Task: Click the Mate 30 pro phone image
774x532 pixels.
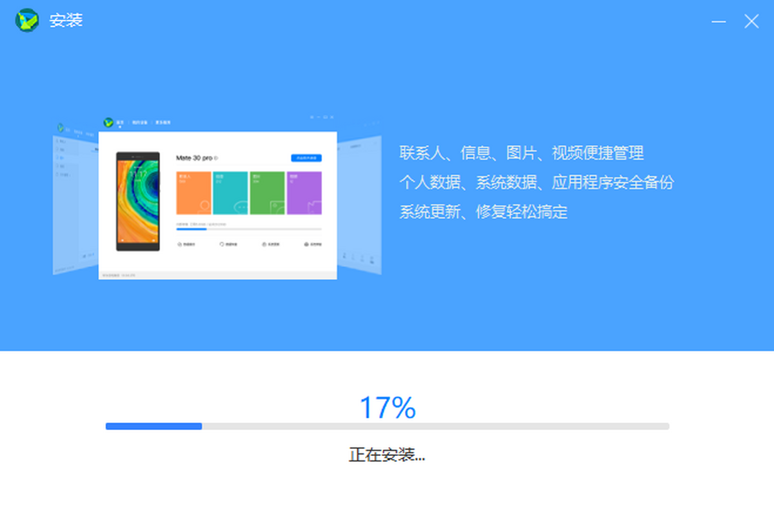Action: point(137,201)
